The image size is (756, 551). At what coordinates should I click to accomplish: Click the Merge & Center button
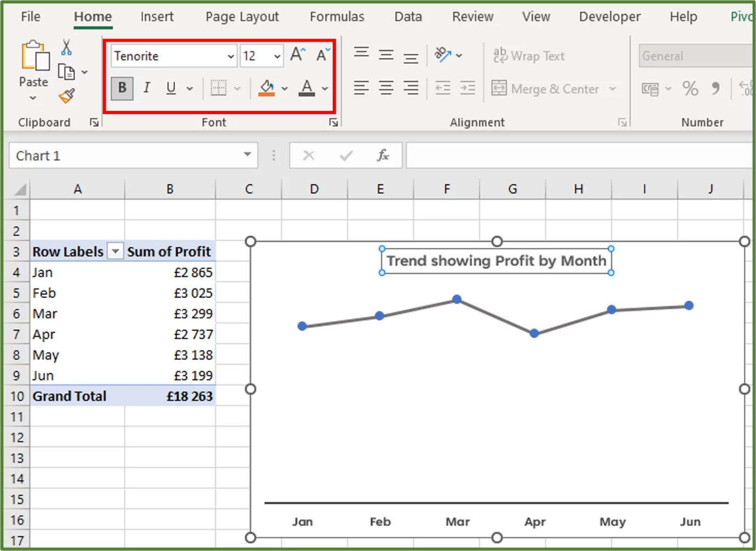click(554, 88)
